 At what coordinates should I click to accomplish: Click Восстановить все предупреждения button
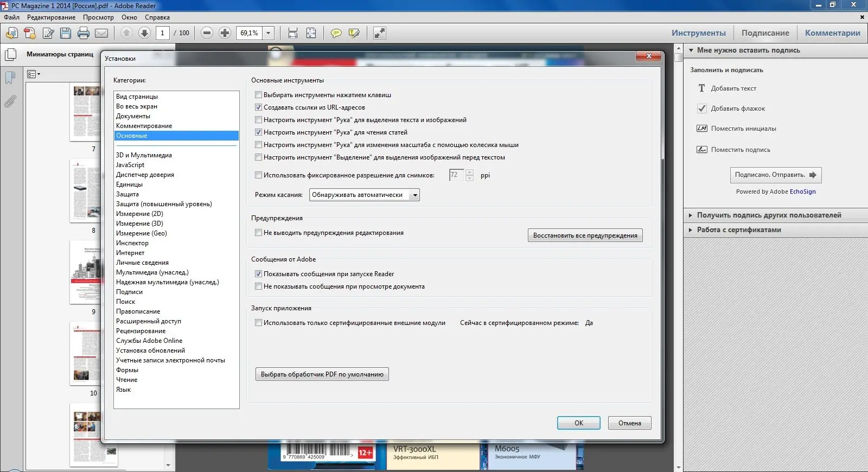point(585,235)
